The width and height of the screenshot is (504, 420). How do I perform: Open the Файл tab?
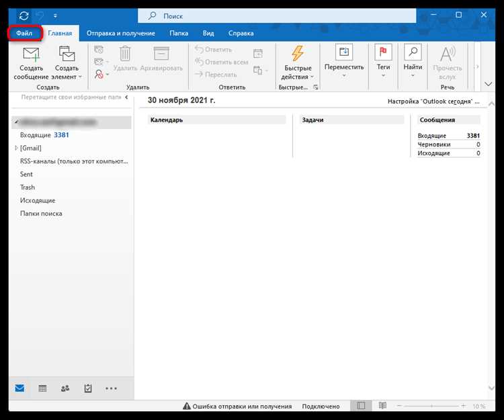pos(24,33)
